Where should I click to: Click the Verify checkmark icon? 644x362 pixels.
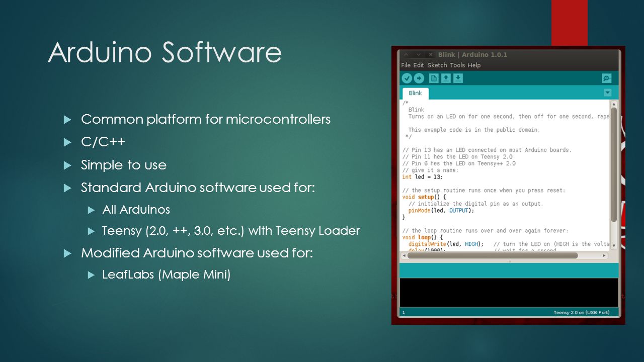pos(407,78)
